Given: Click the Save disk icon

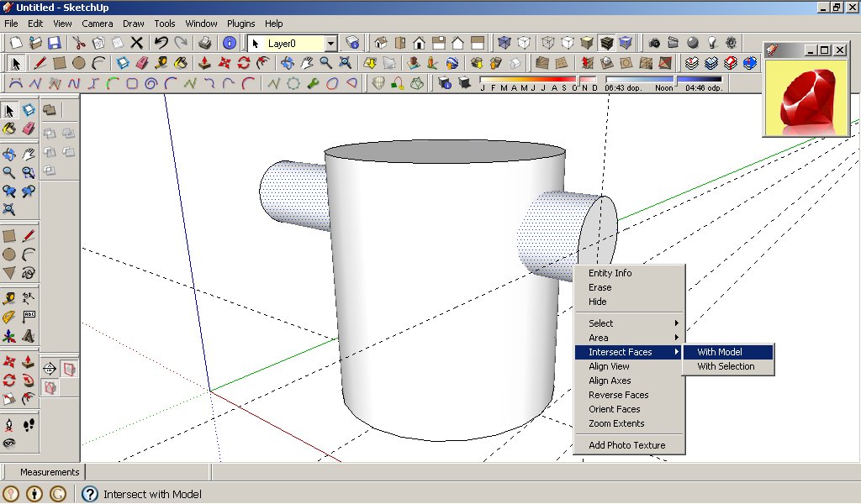Looking at the screenshot, I should (x=54, y=43).
